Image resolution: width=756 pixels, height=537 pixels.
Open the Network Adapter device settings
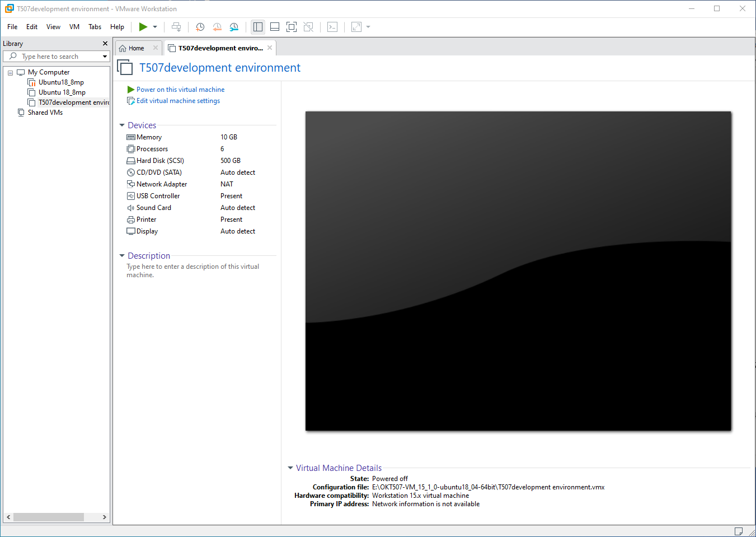(x=162, y=184)
